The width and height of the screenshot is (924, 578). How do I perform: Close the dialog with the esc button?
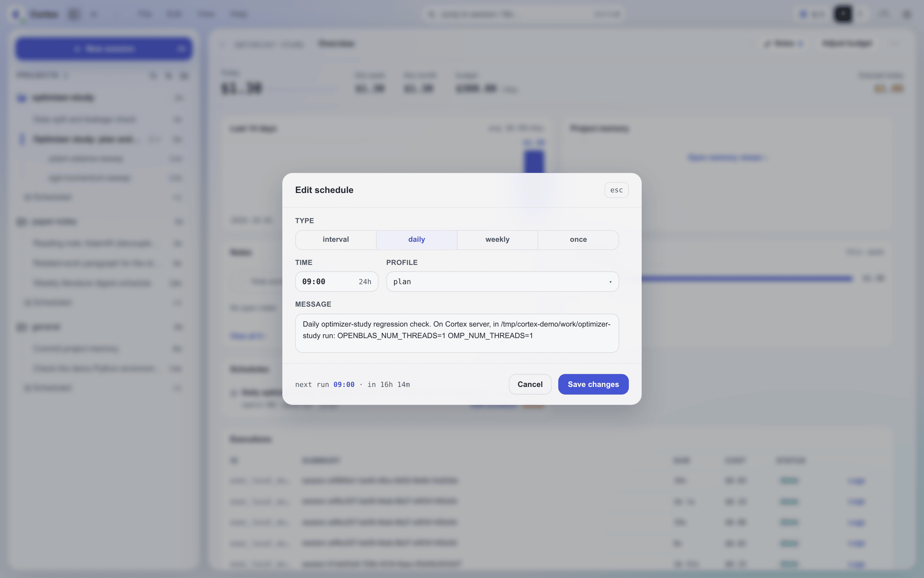pos(616,190)
